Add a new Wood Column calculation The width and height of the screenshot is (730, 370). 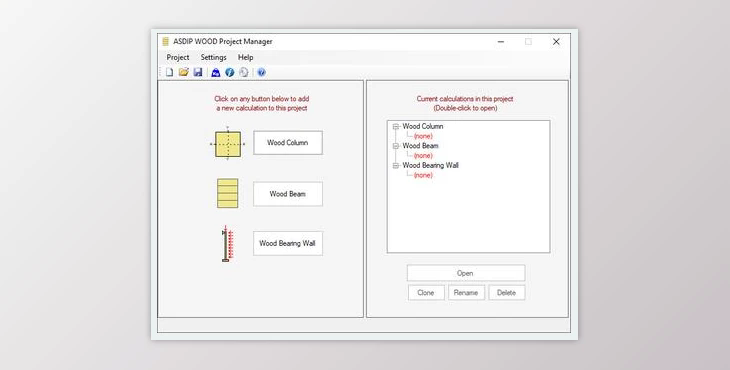(x=288, y=143)
